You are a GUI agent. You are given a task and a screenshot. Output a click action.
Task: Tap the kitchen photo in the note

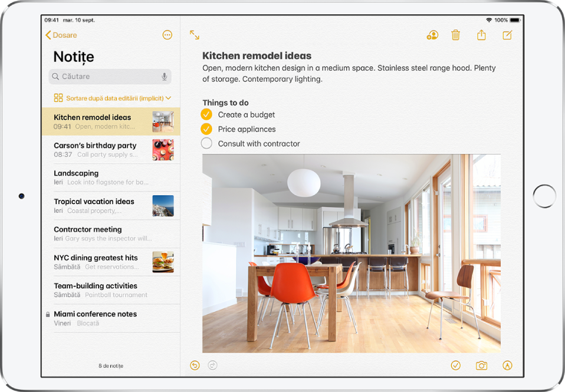(352, 253)
